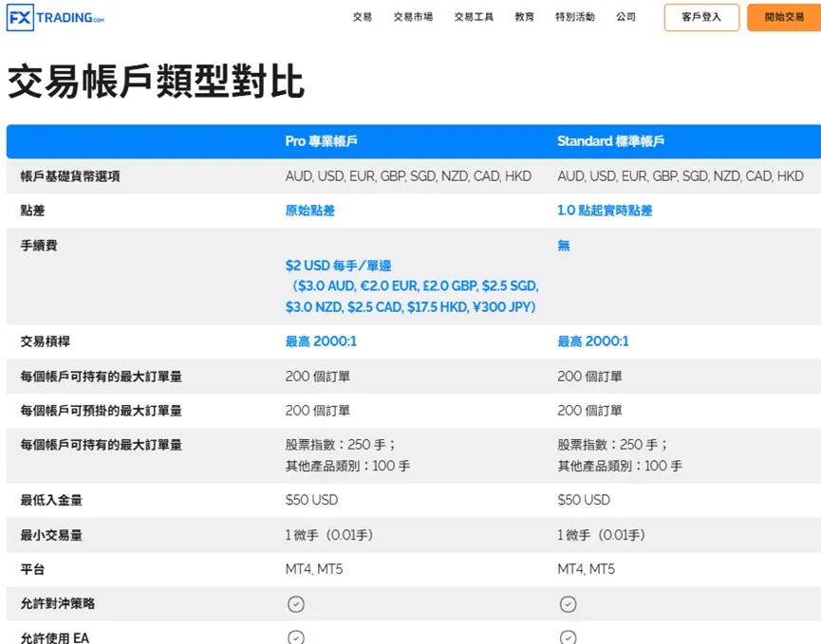Click the 點差 row label

32,211
